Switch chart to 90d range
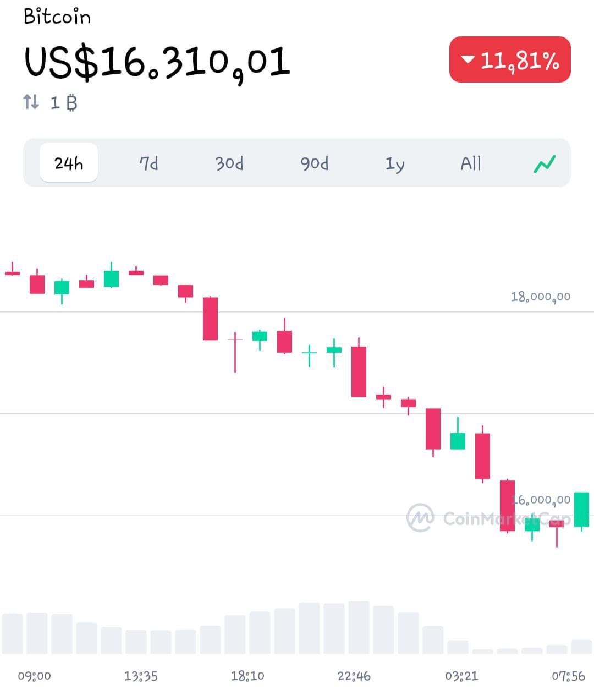Viewport: 594px width, 700px height. pyautogui.click(x=314, y=163)
